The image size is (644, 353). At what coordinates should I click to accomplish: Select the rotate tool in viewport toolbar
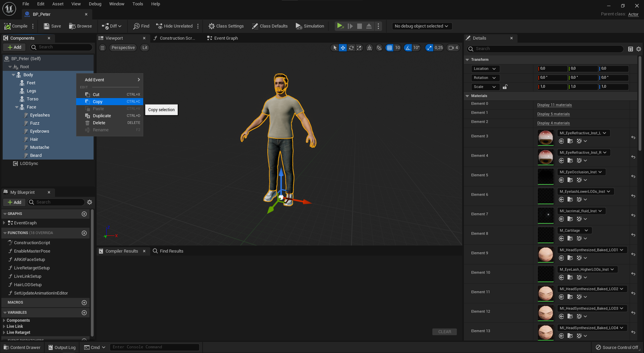[x=351, y=48]
